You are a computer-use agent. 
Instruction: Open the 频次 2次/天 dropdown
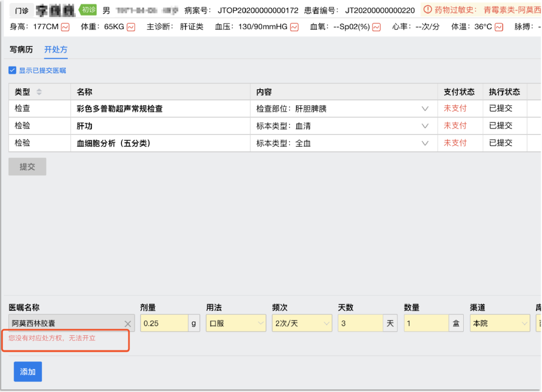[x=302, y=323]
